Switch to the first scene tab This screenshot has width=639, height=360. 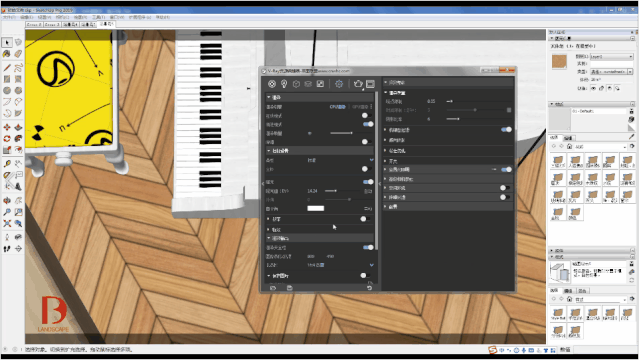click(x=34, y=24)
